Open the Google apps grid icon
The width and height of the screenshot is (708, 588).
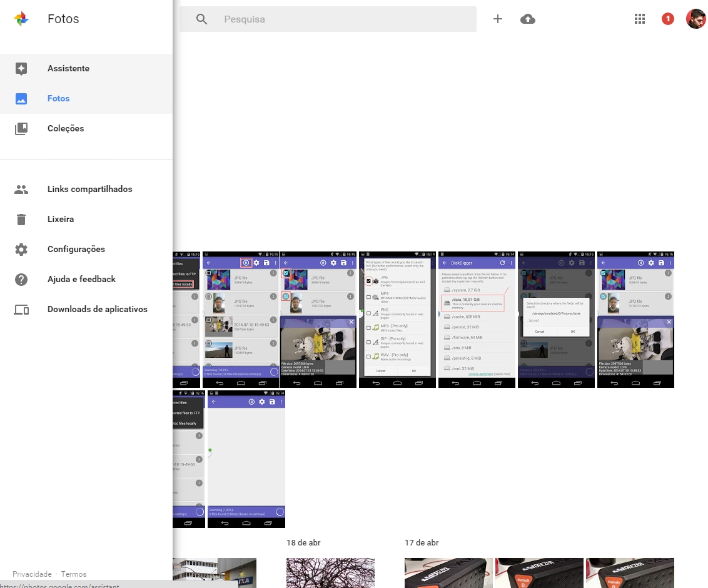pyautogui.click(x=639, y=19)
